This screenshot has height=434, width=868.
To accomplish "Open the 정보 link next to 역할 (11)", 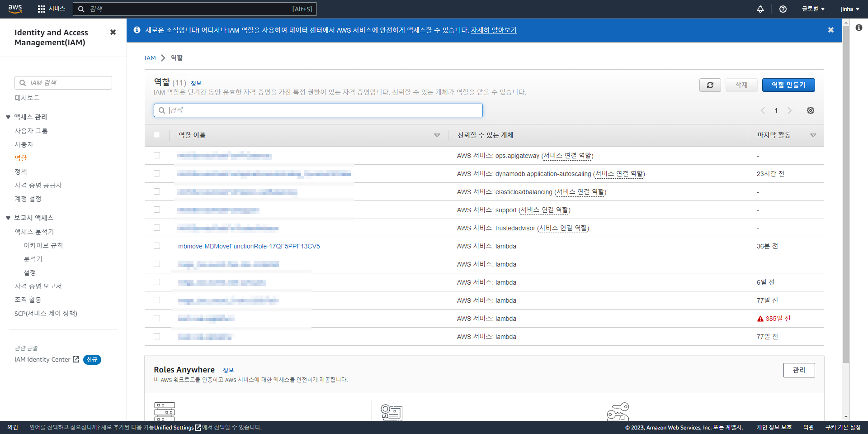I will coord(196,83).
